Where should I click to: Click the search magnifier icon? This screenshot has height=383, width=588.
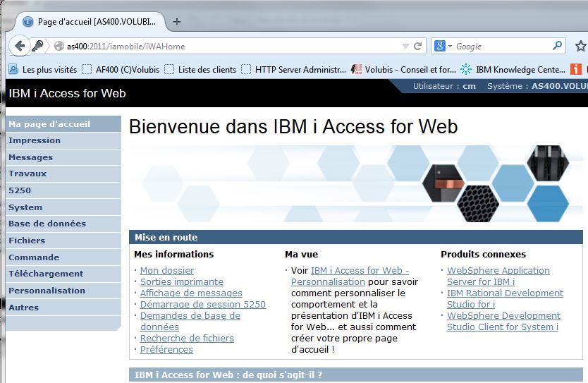pyautogui.click(x=557, y=46)
